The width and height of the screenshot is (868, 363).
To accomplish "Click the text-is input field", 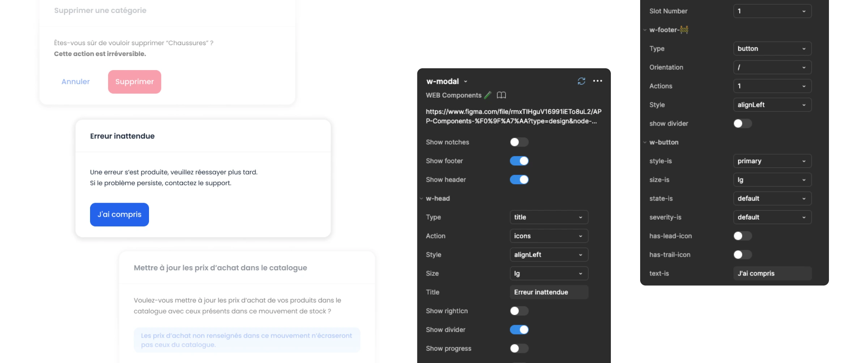I will [772, 273].
